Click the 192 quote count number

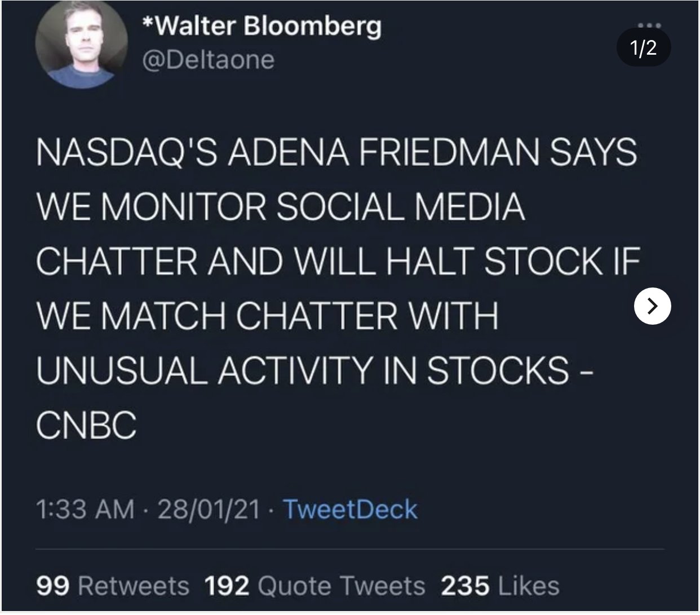point(227,586)
